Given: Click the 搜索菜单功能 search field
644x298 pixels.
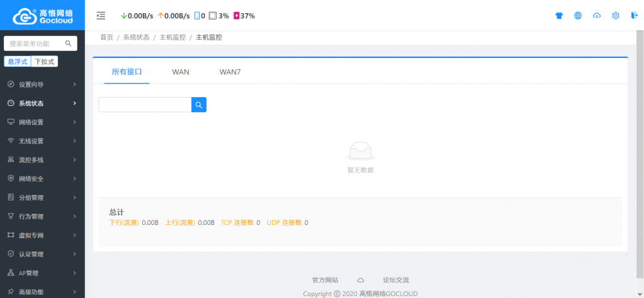Looking at the screenshot, I should tap(37, 43).
